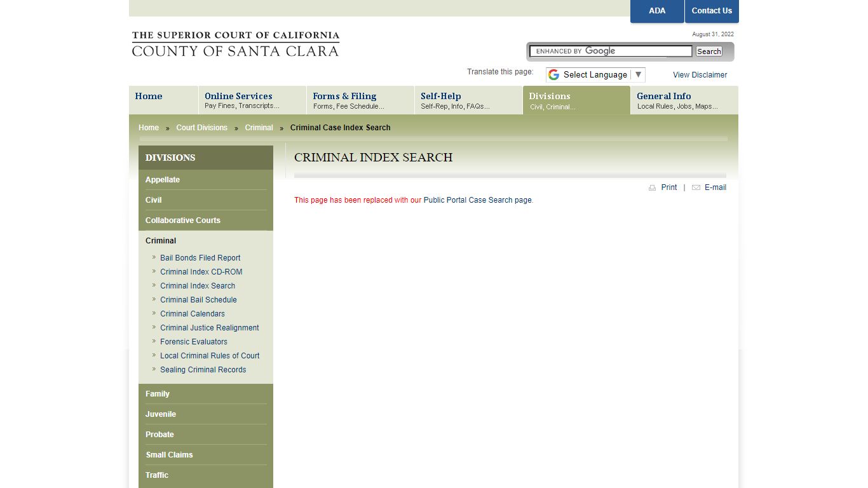Click the Google logo inside the search box
Image resolution: width=868 pixels, height=488 pixels.
tap(600, 51)
